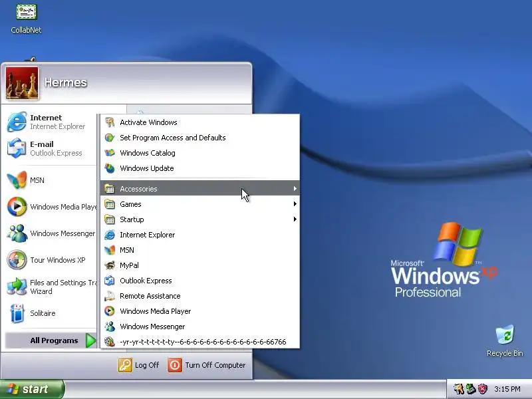Click the Windows Messenger icon in All Programs
The image size is (532, 399).
(110, 327)
